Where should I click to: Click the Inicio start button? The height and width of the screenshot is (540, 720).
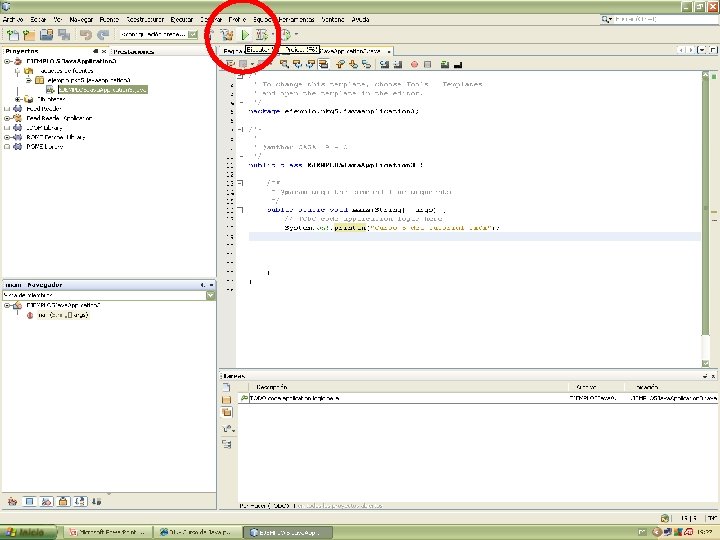click(30, 531)
